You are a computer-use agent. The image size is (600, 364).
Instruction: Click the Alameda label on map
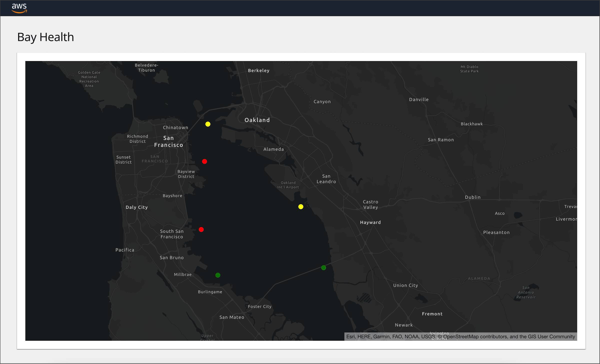273,149
